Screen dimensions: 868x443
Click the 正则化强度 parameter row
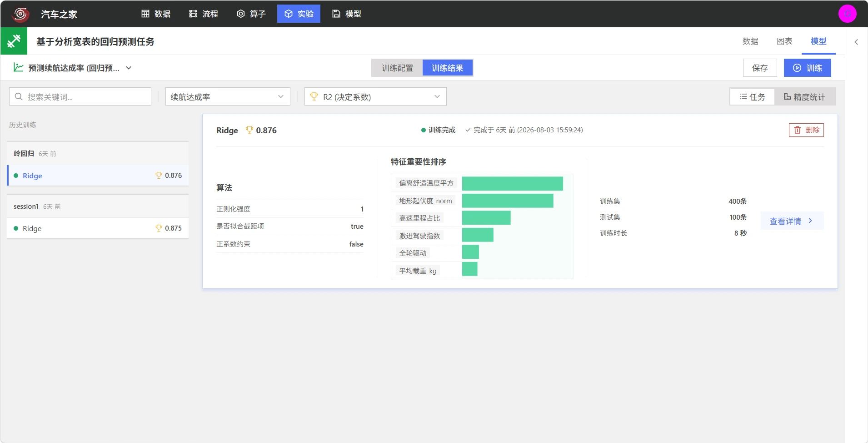tap(290, 209)
